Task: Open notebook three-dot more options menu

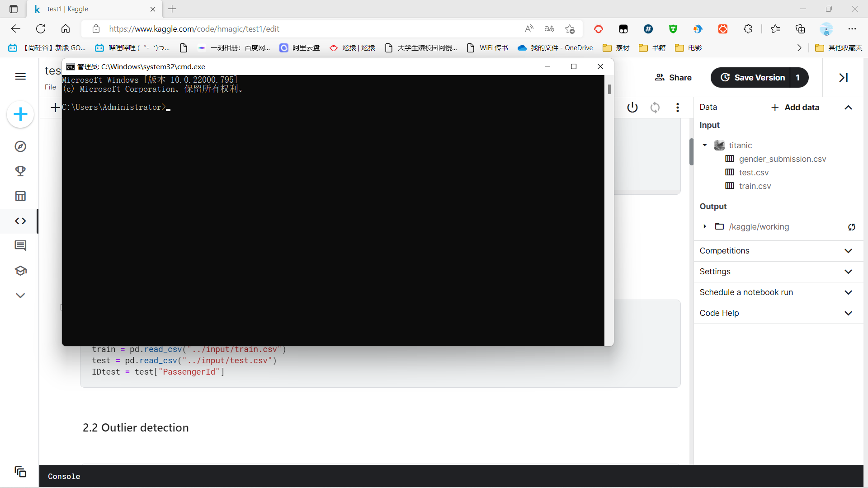Action: click(x=677, y=108)
